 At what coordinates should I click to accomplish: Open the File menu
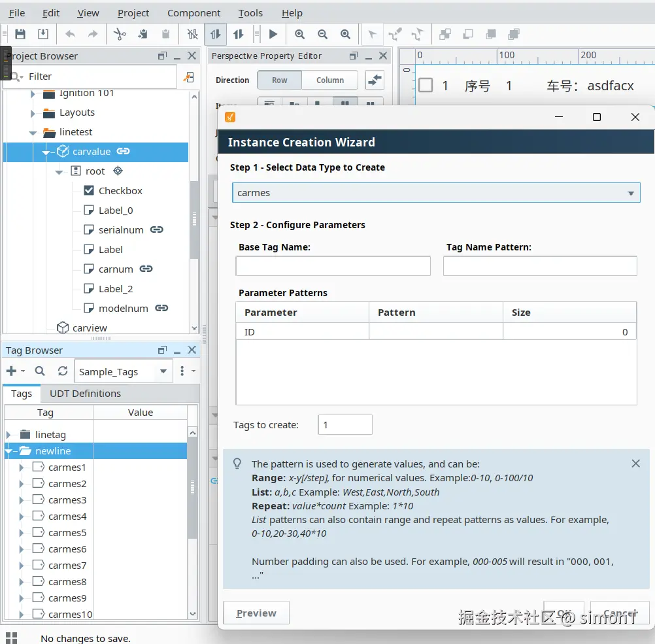click(x=17, y=13)
